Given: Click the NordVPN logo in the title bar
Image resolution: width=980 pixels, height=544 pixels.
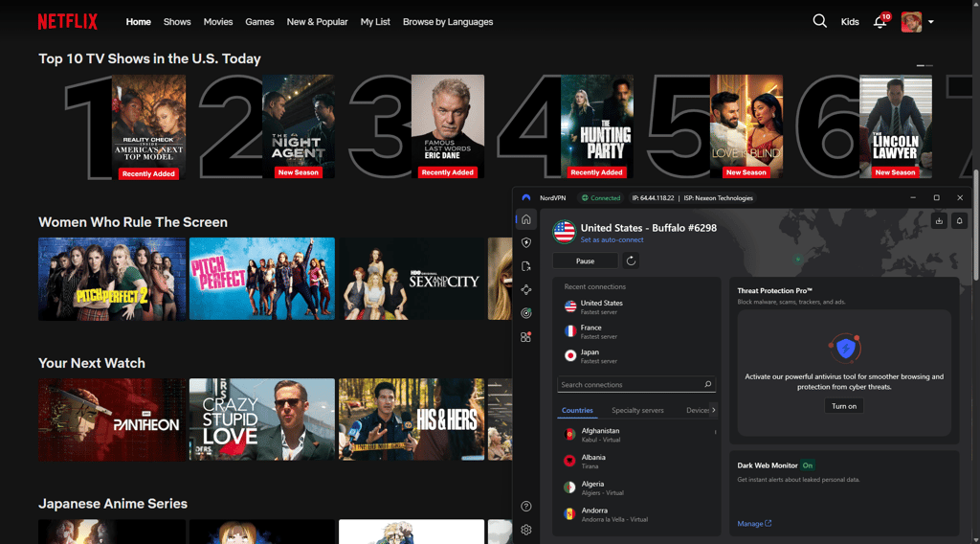Looking at the screenshot, I should point(526,197).
